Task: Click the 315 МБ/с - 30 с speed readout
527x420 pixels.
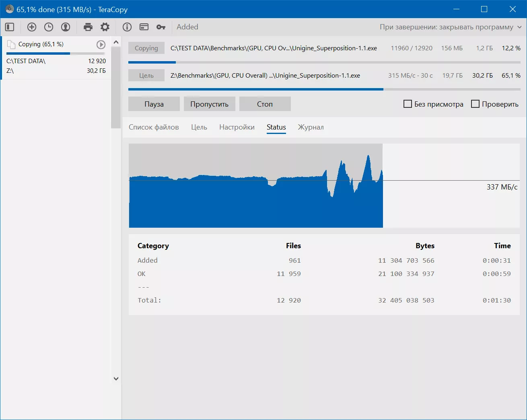Action: [x=410, y=76]
